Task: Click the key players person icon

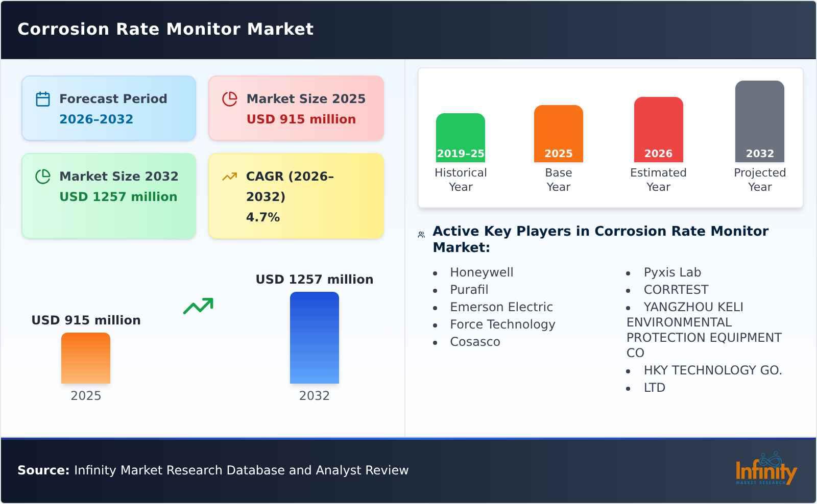Action: point(420,233)
